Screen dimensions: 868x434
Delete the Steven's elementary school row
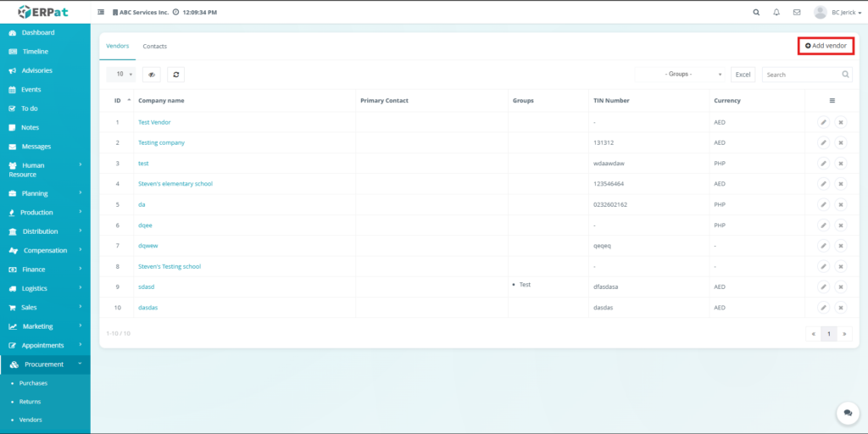point(840,184)
